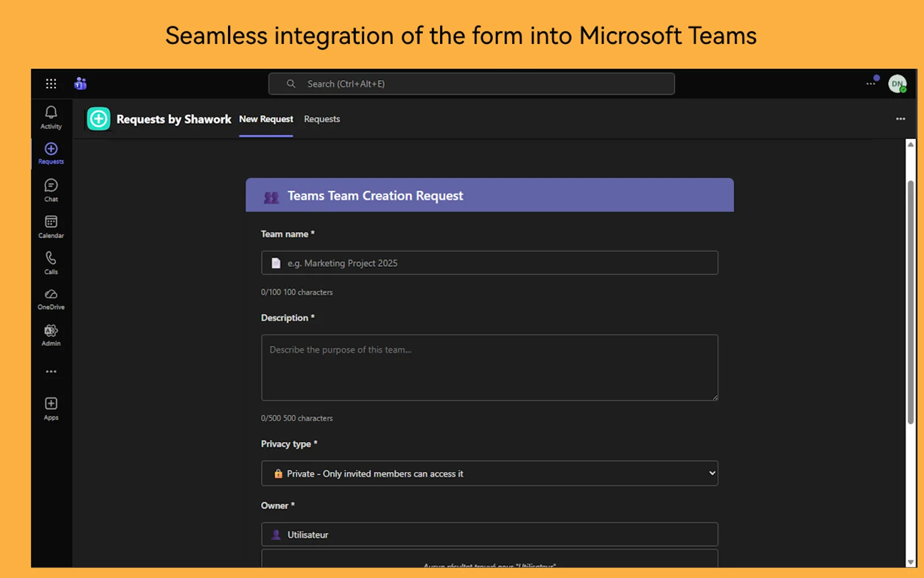Click the Description text area
The width and height of the screenshot is (924, 578).
pyautogui.click(x=490, y=368)
